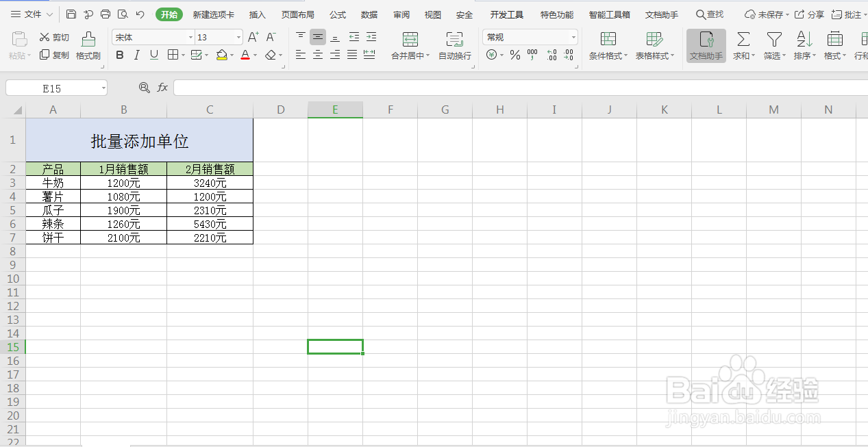Toggle italic formatting
The height and width of the screenshot is (447, 868).
click(x=136, y=55)
